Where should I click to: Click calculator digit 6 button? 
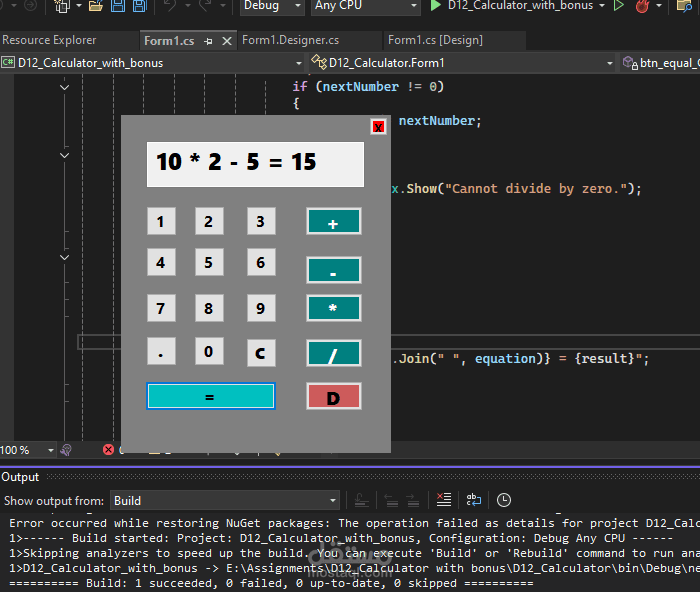tap(261, 263)
